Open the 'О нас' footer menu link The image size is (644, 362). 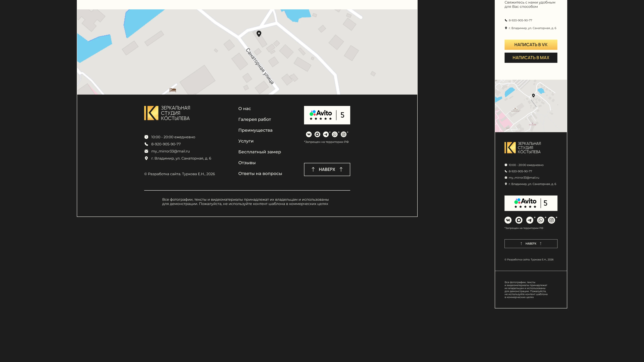coord(245,109)
